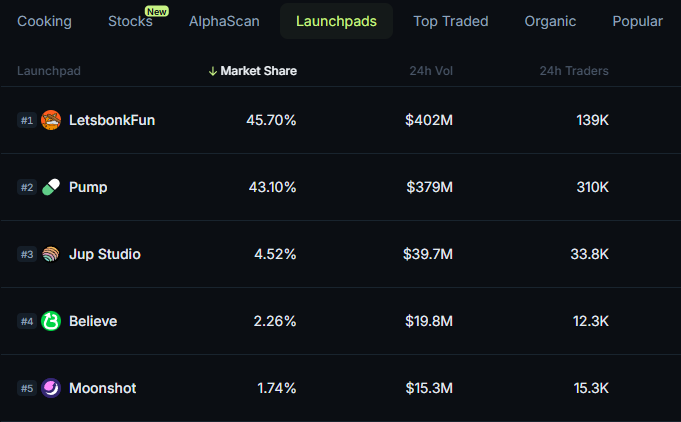This screenshot has width=681, height=422.
Task: Click the Jup Studio striped logo icon
Action: pos(51,254)
